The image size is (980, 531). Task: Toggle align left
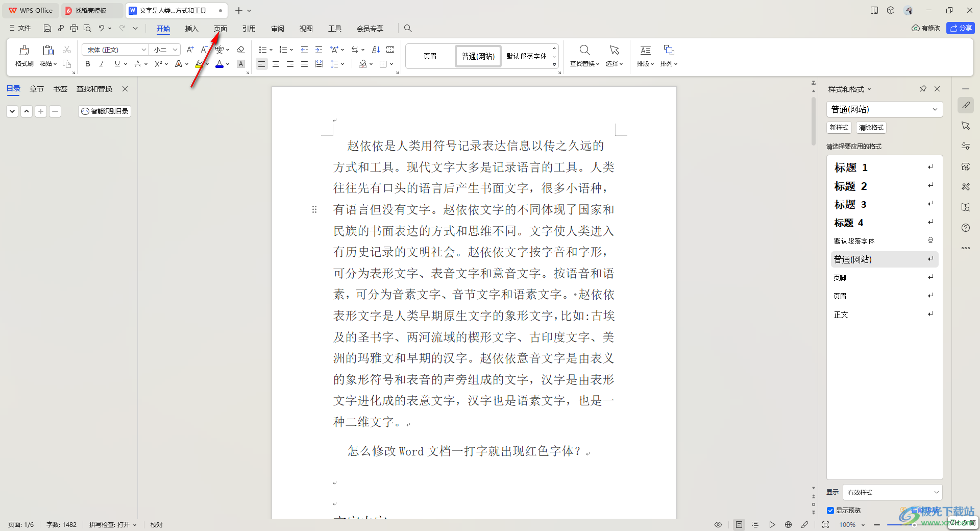[261, 64]
